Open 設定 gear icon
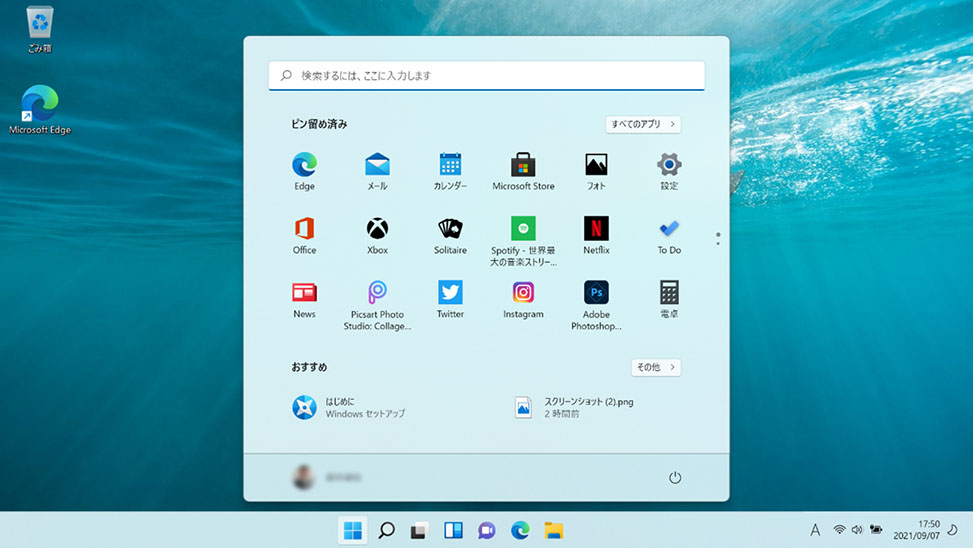The image size is (973, 548). [x=669, y=171]
